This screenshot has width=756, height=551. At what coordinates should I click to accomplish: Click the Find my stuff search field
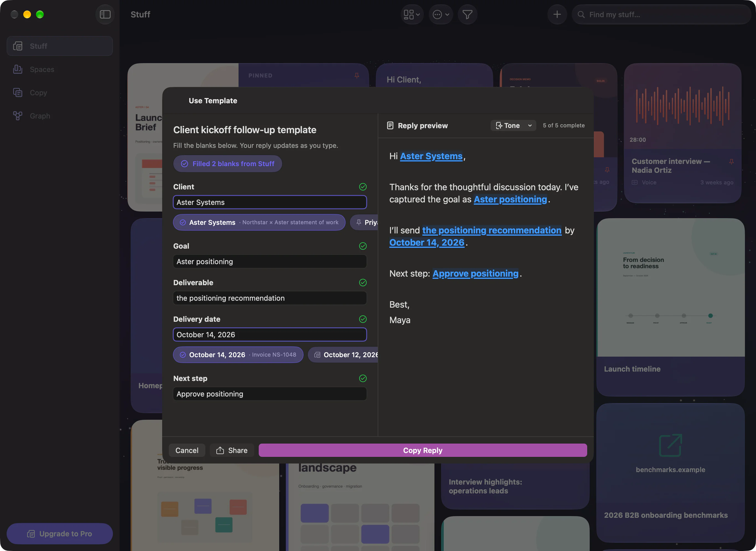tap(661, 14)
